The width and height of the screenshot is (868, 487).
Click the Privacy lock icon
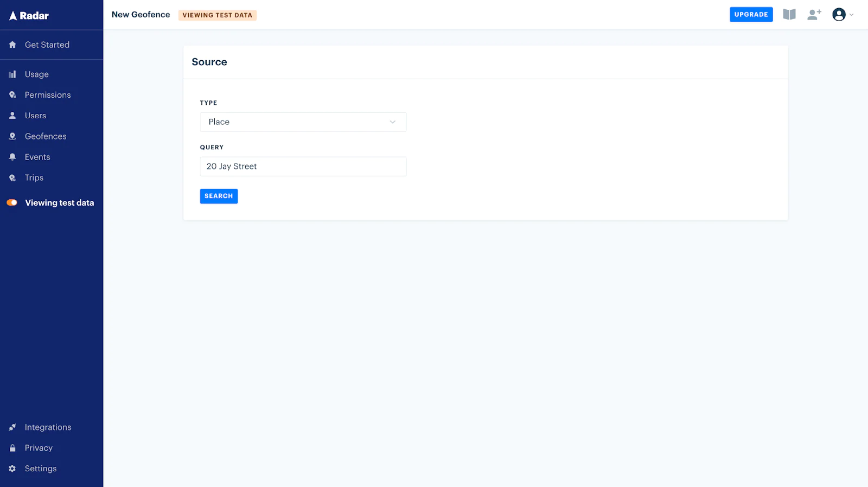tap(12, 448)
